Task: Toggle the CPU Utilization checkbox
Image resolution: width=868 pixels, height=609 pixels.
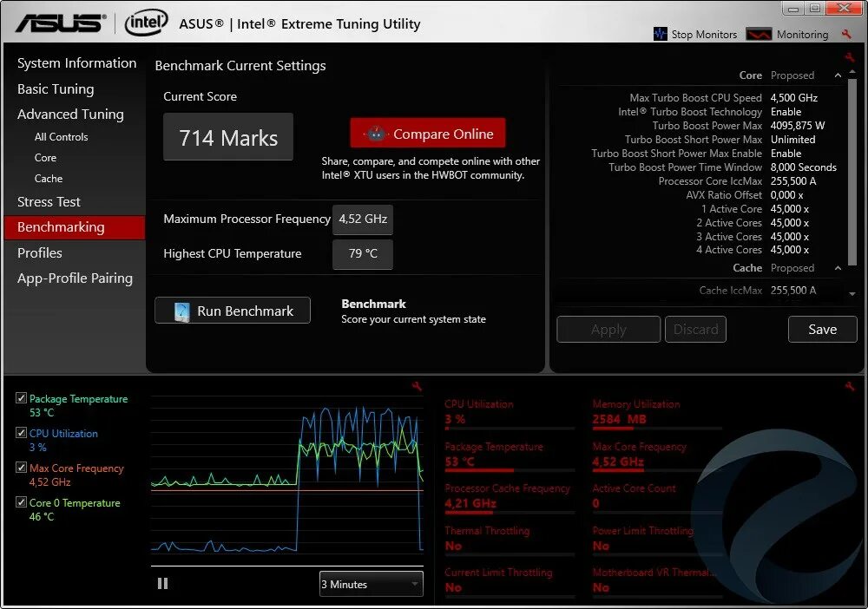Action: coord(21,433)
